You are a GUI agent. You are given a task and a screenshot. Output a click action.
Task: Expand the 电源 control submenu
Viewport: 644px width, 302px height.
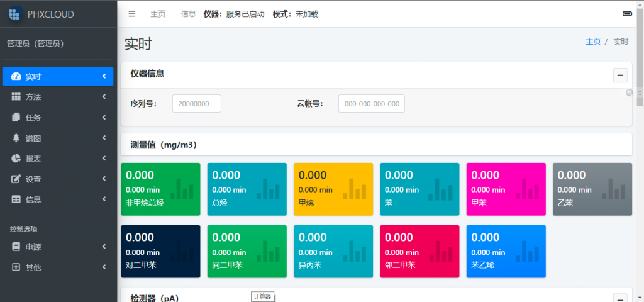coord(104,247)
